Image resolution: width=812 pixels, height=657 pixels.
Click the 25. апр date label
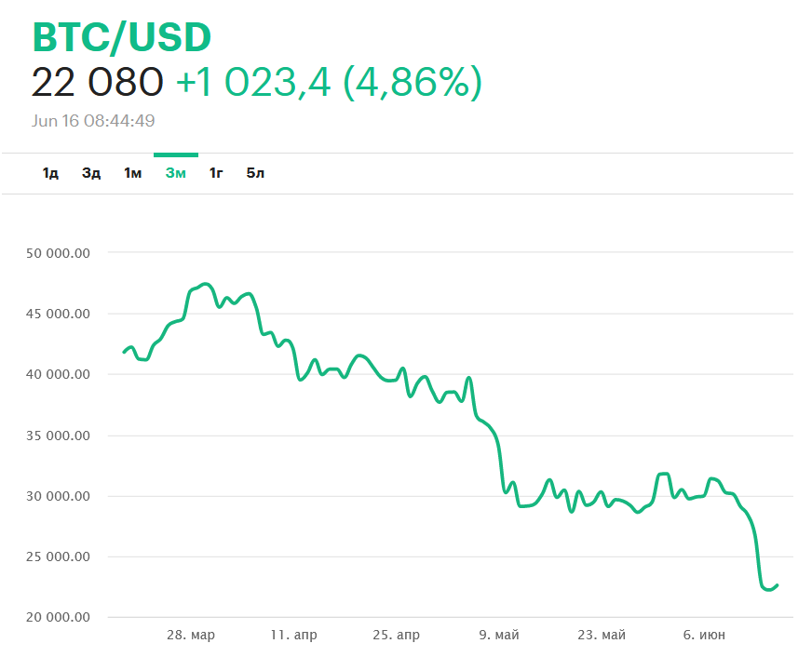(396, 636)
